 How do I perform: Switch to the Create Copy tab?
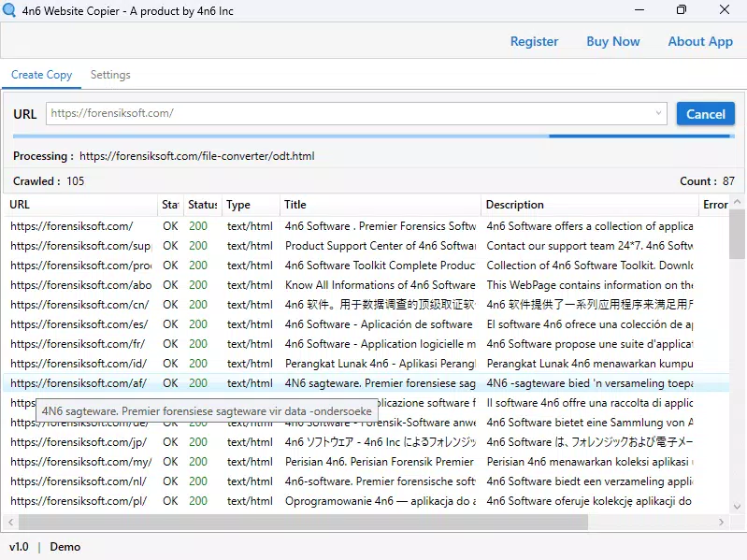pyautogui.click(x=41, y=75)
